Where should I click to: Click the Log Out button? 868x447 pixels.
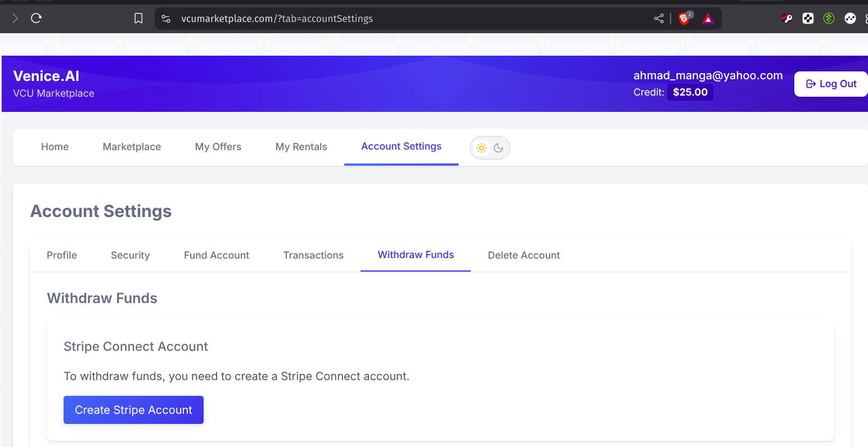pos(831,84)
